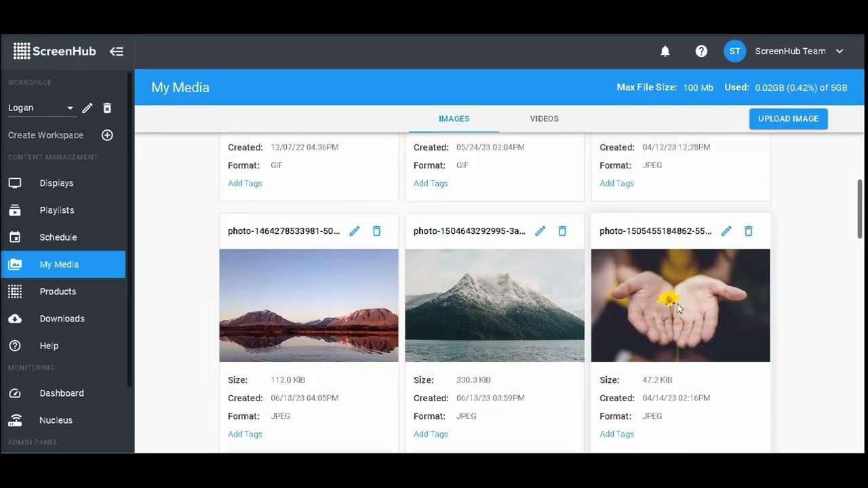Open Playlists in the sidebar
Image resolution: width=868 pixels, height=488 pixels.
(62, 210)
